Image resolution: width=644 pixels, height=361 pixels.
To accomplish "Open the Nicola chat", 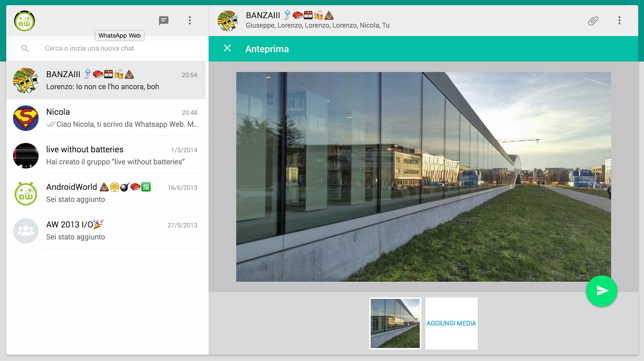I will (x=122, y=118).
